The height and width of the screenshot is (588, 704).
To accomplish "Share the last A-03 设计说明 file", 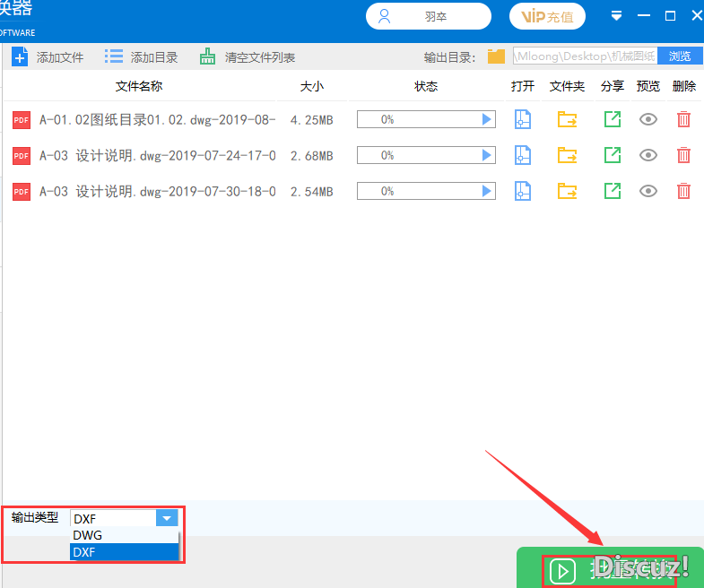I will [x=612, y=191].
